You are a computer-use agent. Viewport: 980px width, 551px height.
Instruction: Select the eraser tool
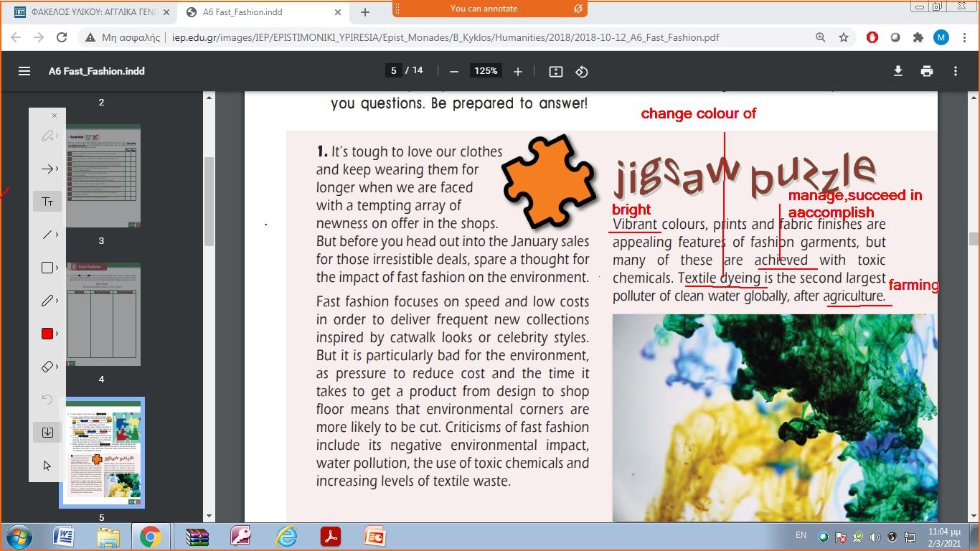tap(47, 367)
